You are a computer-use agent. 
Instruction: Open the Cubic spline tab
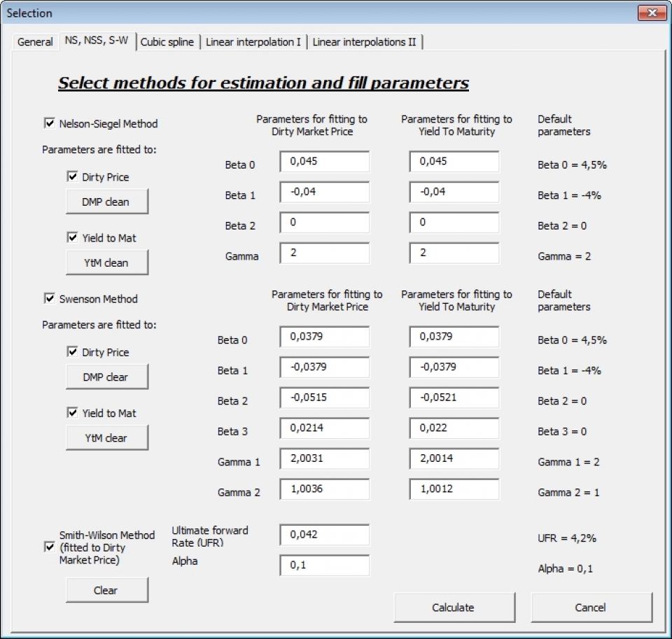(167, 42)
